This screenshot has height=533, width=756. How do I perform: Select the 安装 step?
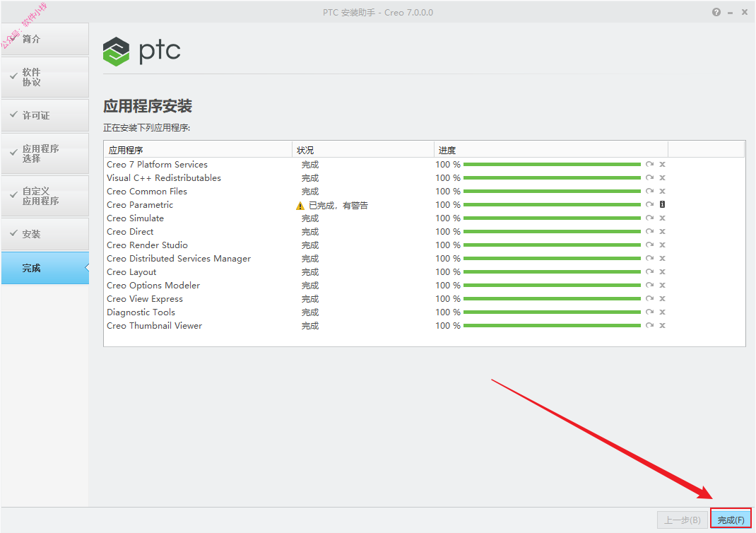click(45, 234)
